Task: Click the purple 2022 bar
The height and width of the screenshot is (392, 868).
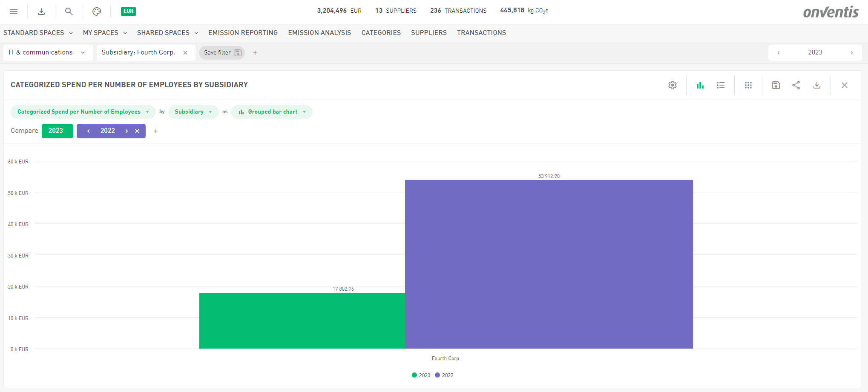Action: (x=549, y=264)
